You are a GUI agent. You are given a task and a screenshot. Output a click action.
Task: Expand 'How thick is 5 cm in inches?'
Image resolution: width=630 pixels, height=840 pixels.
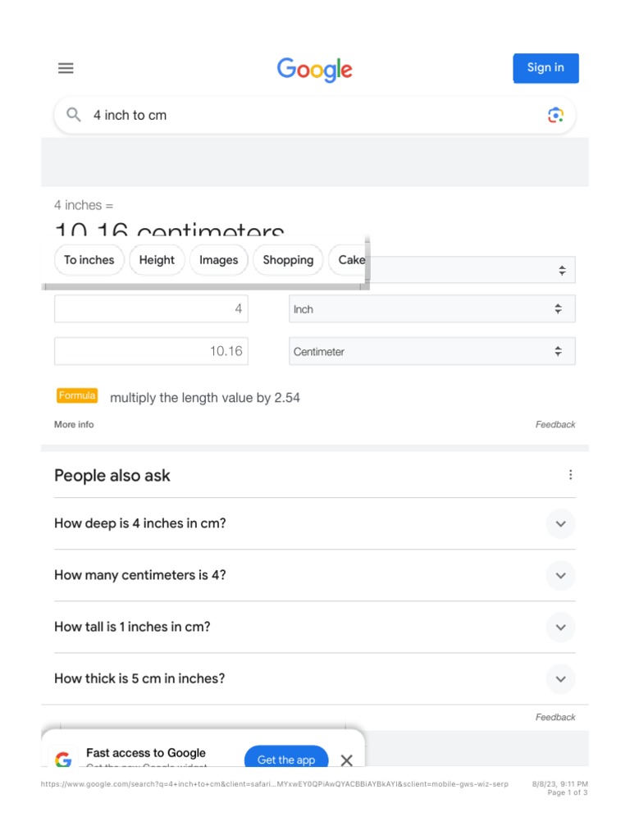314,678
